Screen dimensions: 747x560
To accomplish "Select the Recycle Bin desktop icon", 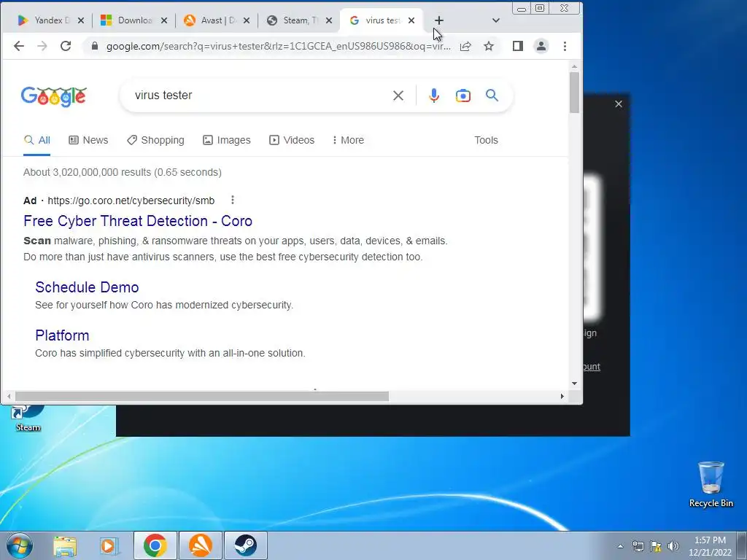I will [711, 484].
